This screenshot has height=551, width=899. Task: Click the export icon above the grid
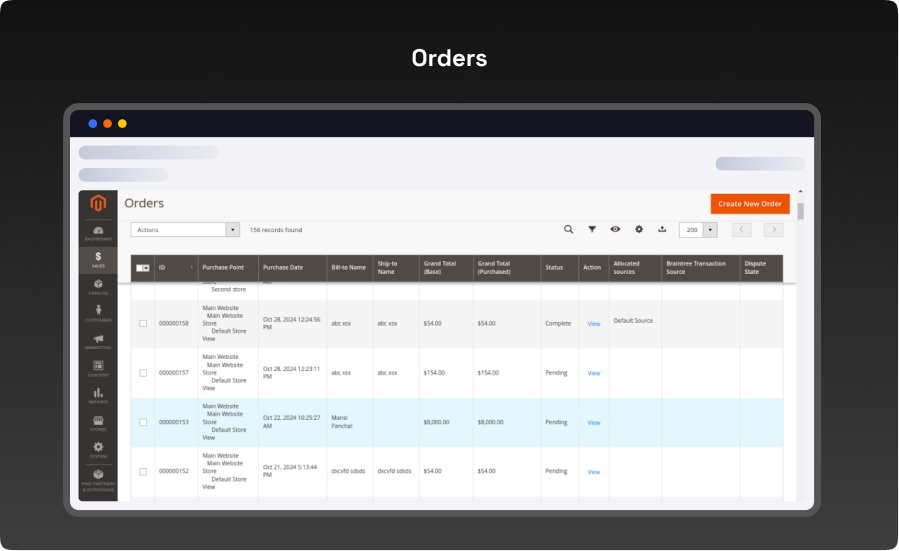click(662, 229)
